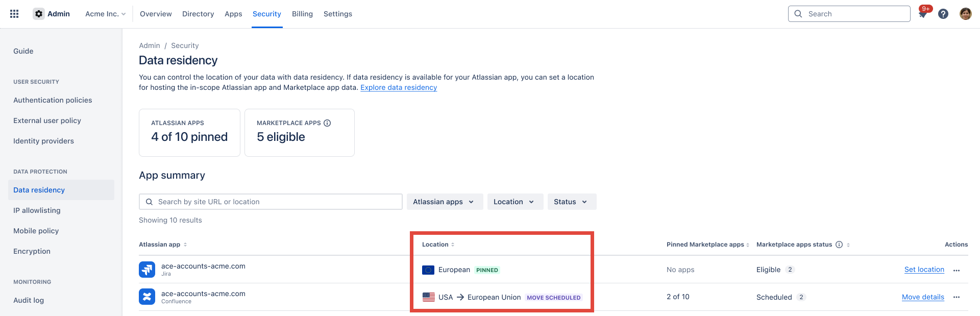The image size is (980, 316).
Task: Click Set location for the Jira row
Action: tap(924, 270)
